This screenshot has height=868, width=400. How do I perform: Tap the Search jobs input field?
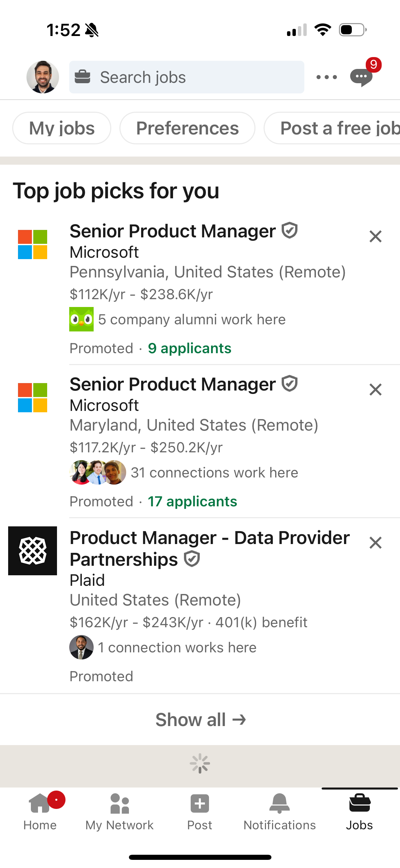[x=187, y=77]
